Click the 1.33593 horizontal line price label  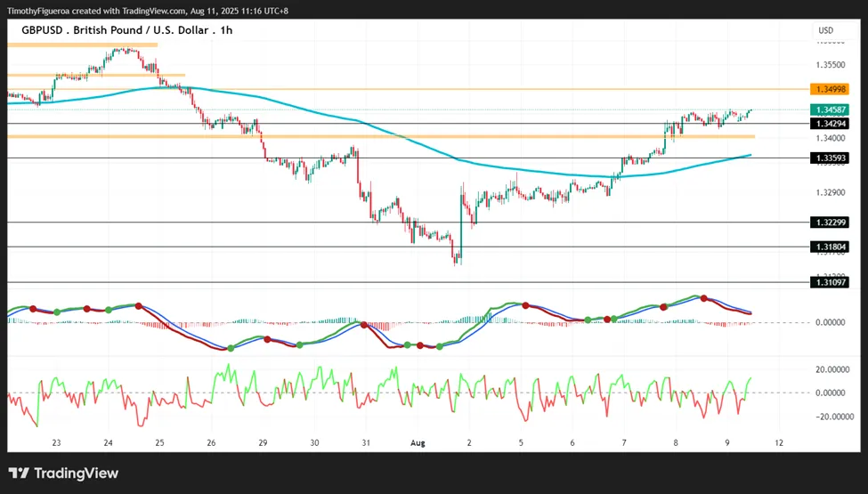tap(829, 158)
